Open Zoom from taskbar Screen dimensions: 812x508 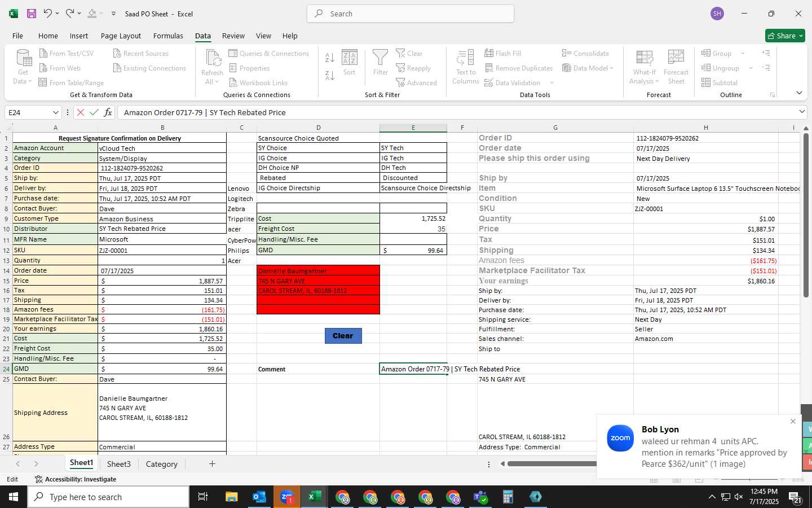[x=287, y=497]
